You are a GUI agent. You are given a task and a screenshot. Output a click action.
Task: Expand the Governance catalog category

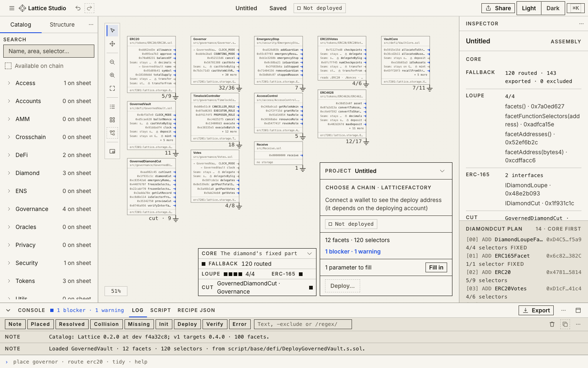(49, 209)
